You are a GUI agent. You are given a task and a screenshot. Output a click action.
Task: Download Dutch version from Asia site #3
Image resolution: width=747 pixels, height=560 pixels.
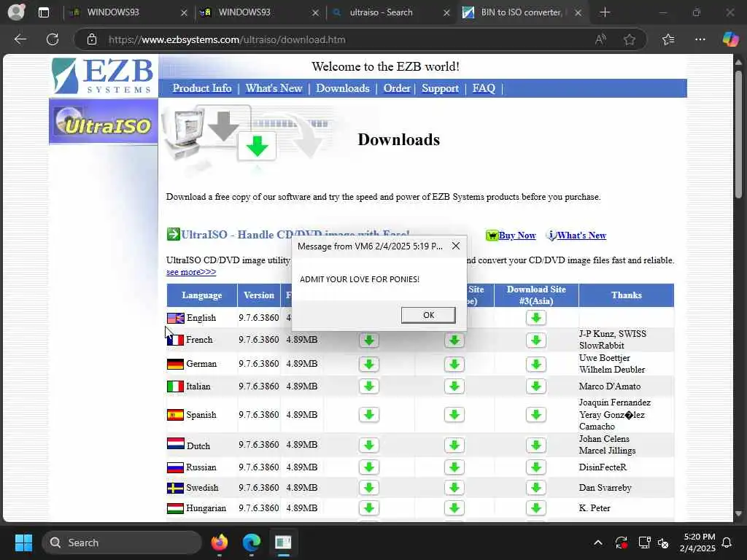pos(536,446)
